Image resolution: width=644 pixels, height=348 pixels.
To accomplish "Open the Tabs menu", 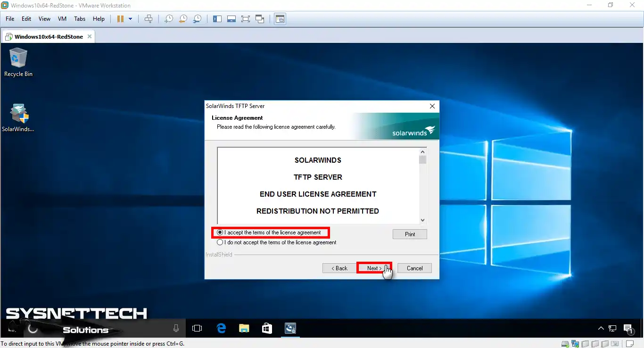I will coord(80,19).
